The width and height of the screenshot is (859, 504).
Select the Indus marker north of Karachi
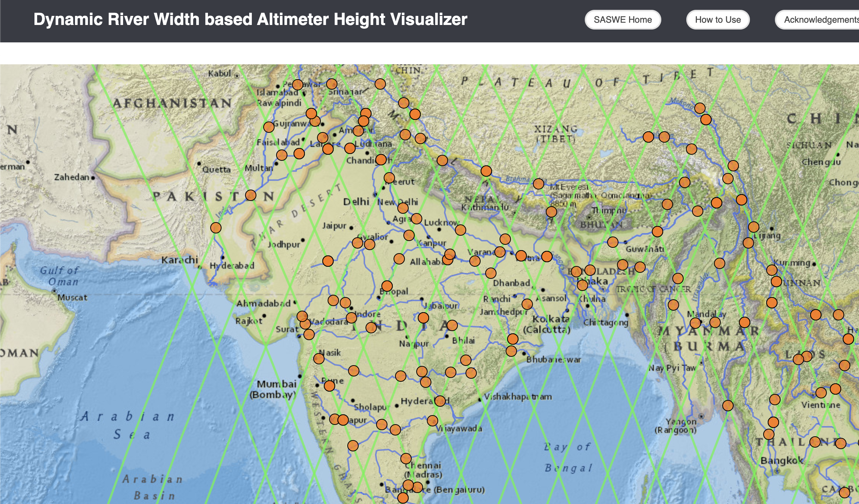[216, 228]
